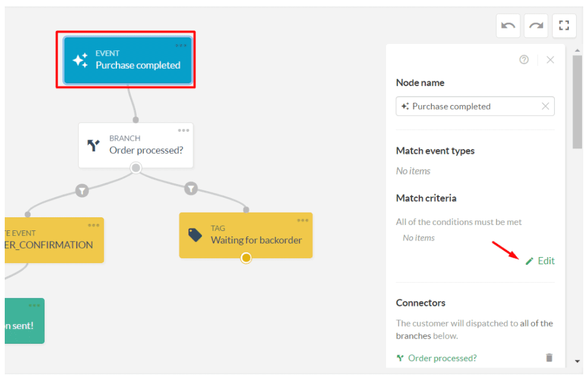Click the redo arrow button

pyautogui.click(x=536, y=26)
